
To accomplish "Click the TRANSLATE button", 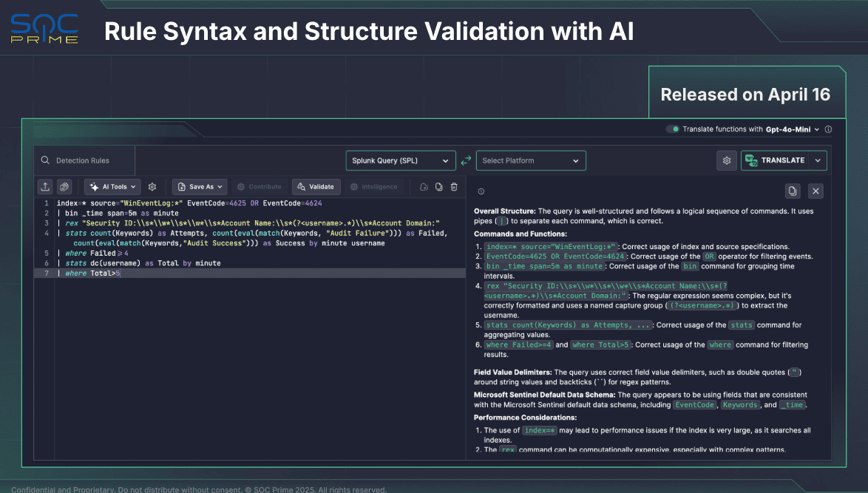I will coord(776,160).
